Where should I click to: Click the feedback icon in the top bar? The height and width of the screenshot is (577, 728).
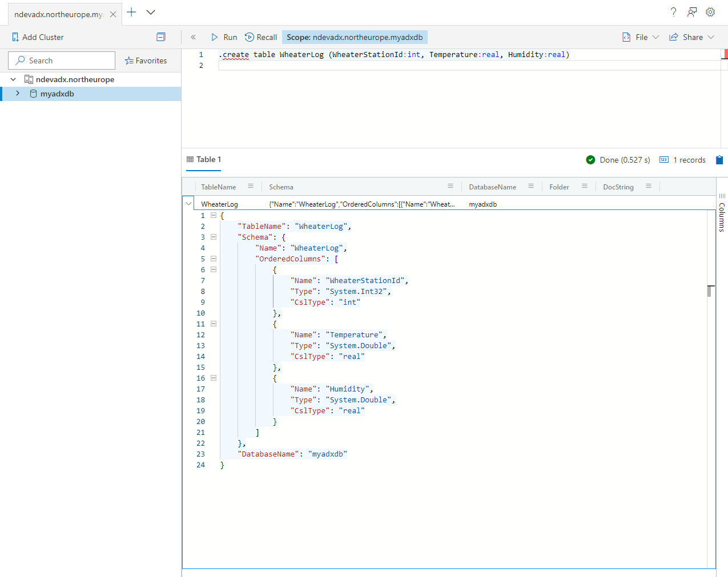(691, 11)
